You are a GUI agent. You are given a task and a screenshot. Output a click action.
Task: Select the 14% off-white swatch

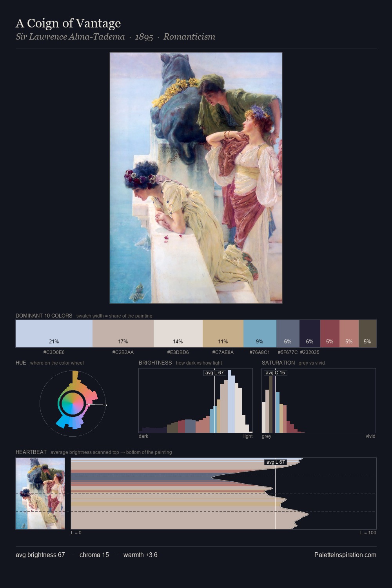pos(178,334)
